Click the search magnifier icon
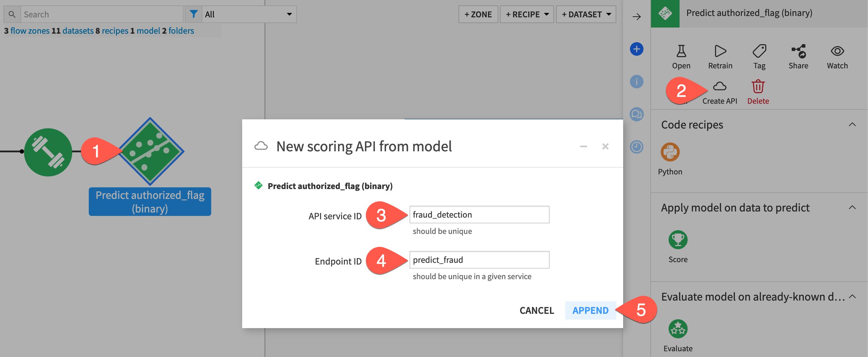The width and height of the screenshot is (868, 357). click(x=13, y=14)
